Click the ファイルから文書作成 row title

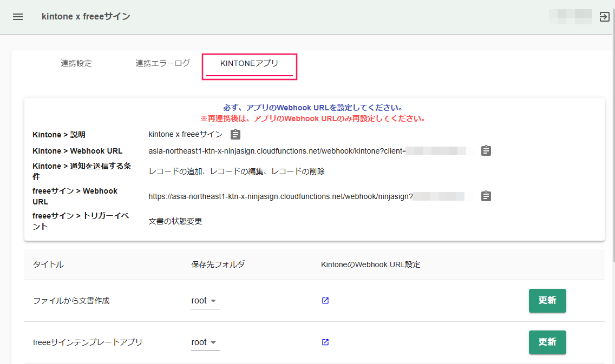(71, 301)
